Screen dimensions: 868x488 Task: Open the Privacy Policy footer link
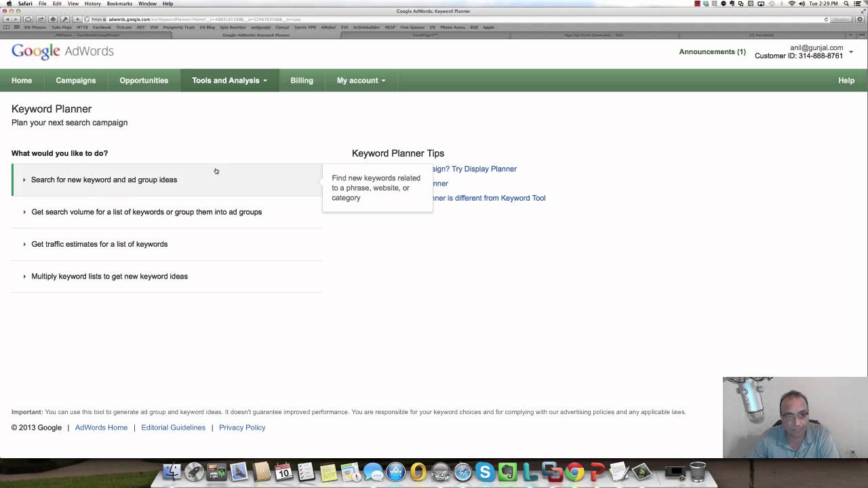242,428
